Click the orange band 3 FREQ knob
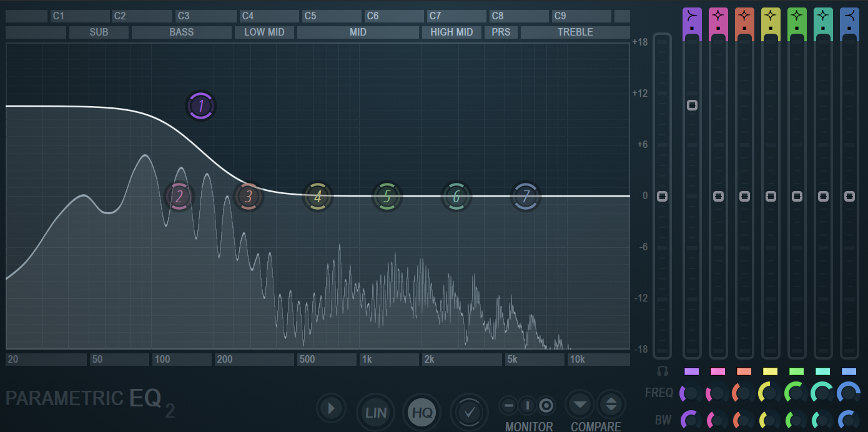Screen dimensions: 868x432 744,393
